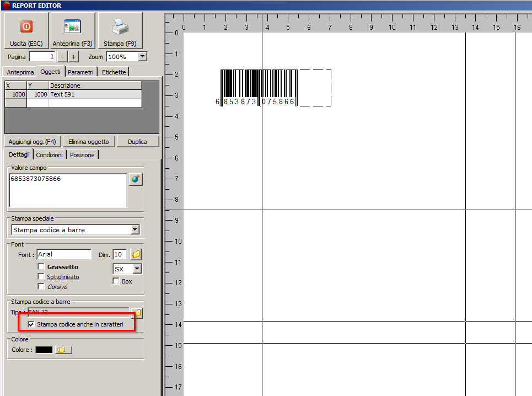The height and width of the screenshot is (396, 532).
Task: Select the Dettagli tab
Action: tap(19, 154)
